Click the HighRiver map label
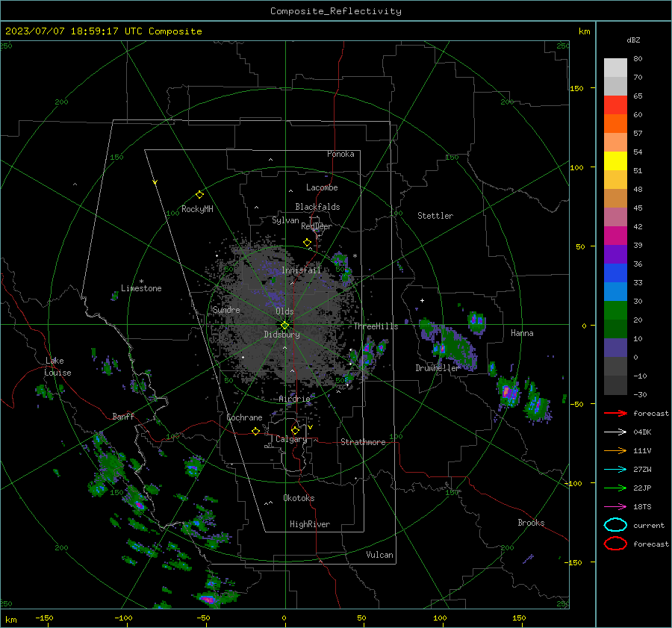 [310, 524]
